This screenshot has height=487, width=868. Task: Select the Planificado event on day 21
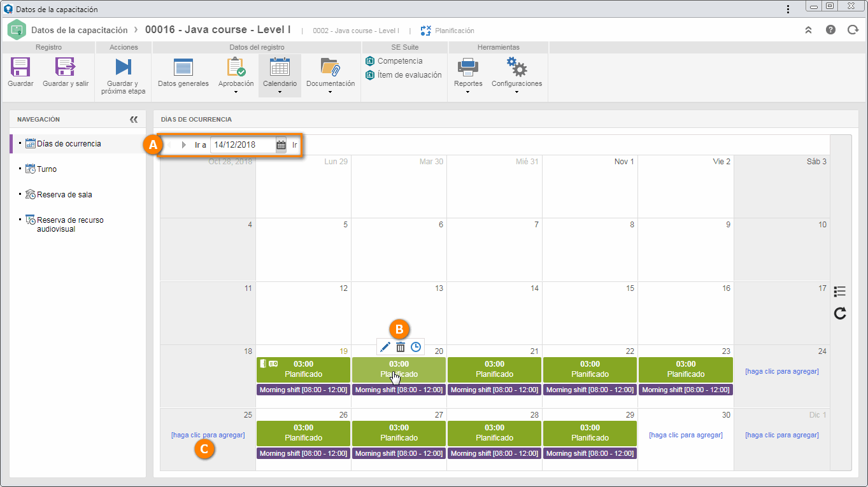[x=494, y=369]
